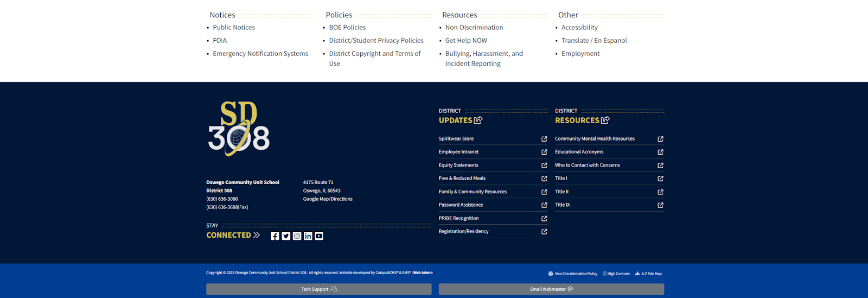The image size is (868, 298).
Task: Click external link icon beside Title I
Action: 660,179
